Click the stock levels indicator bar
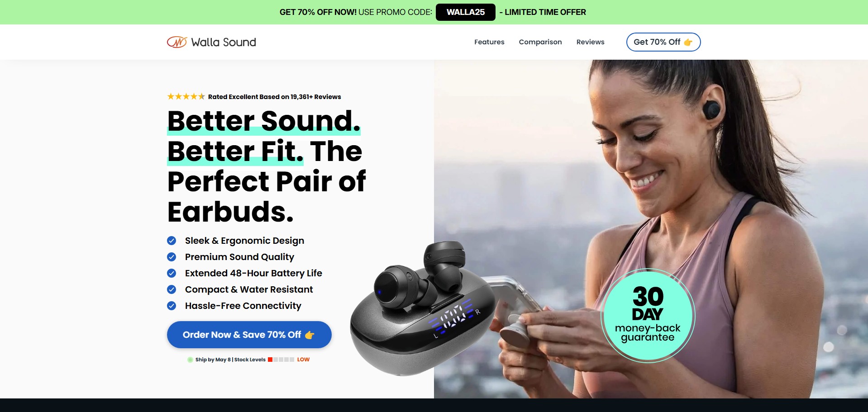Image resolution: width=868 pixels, height=412 pixels. [281, 360]
